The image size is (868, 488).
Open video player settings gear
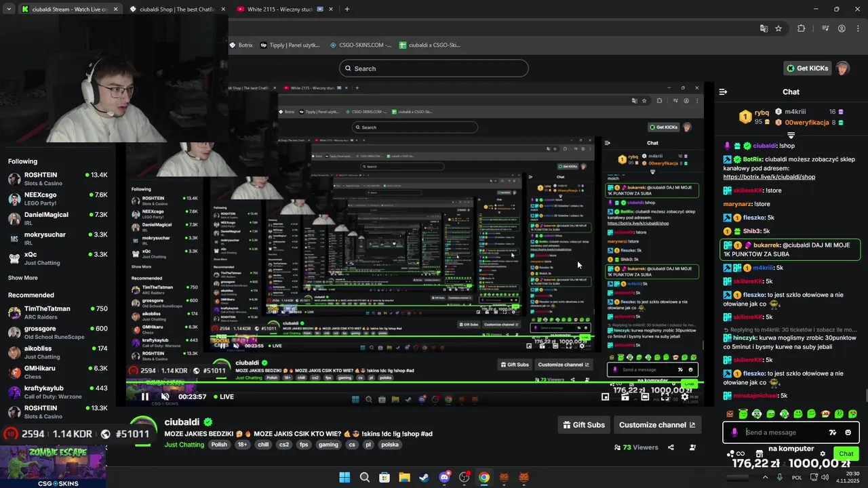[x=685, y=396]
